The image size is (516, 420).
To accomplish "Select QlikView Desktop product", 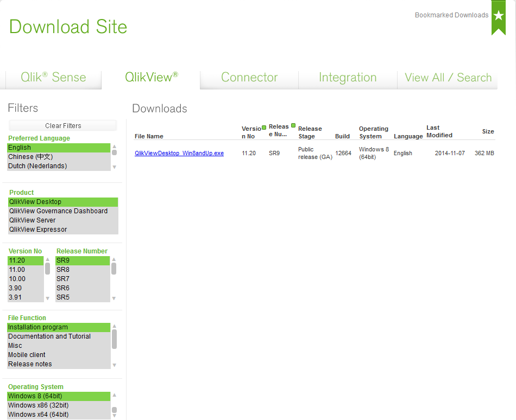I will 63,202.
